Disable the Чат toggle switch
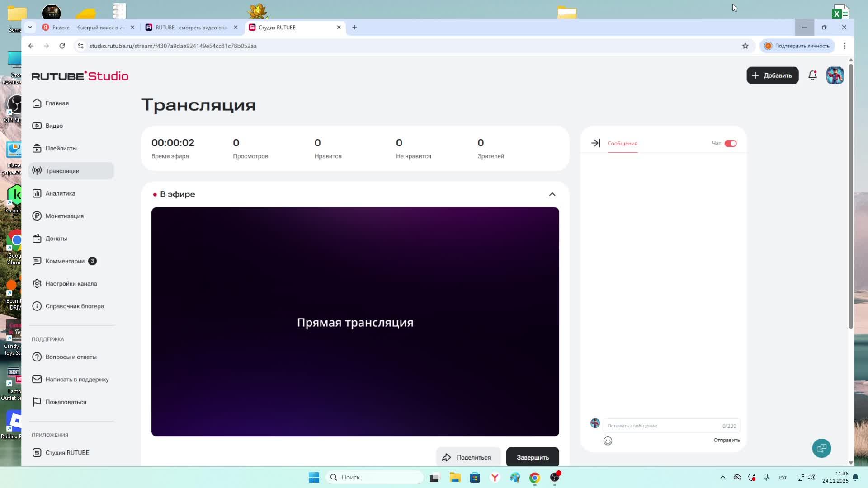868x488 pixels. [x=730, y=143]
